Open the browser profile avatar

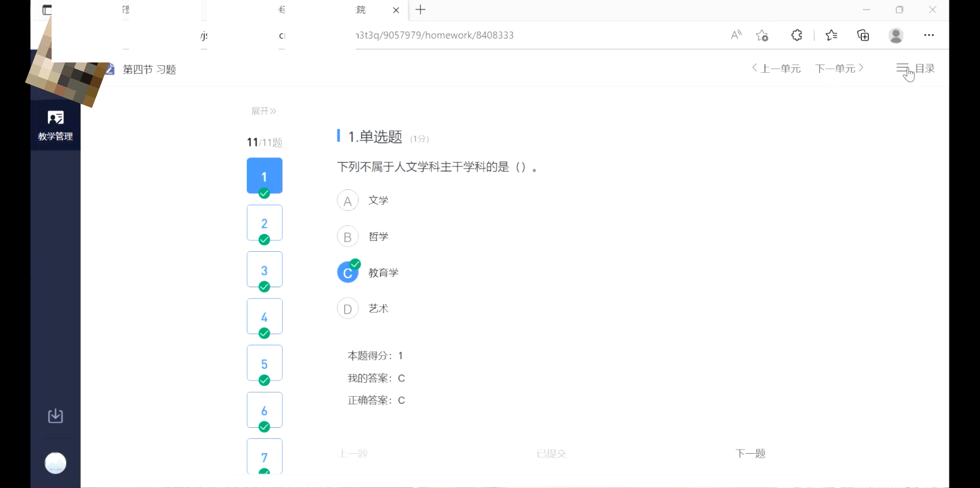click(x=896, y=35)
